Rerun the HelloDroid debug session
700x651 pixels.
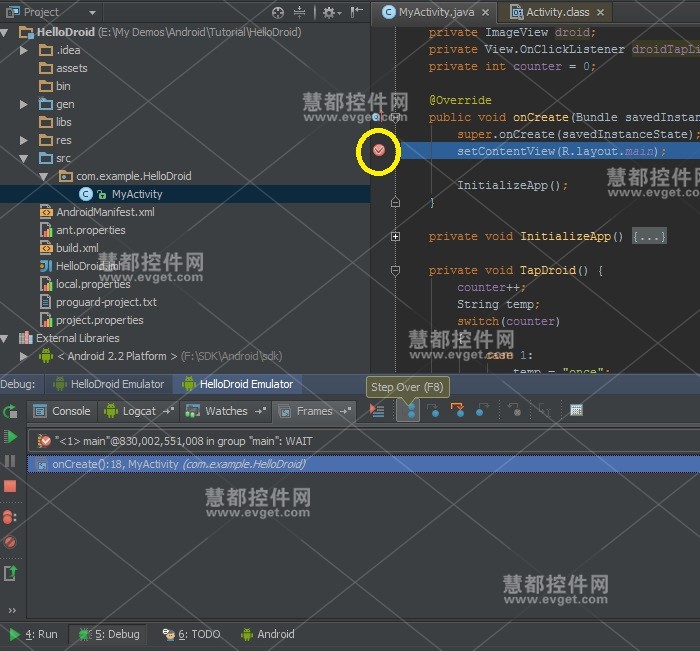pyautogui.click(x=10, y=411)
